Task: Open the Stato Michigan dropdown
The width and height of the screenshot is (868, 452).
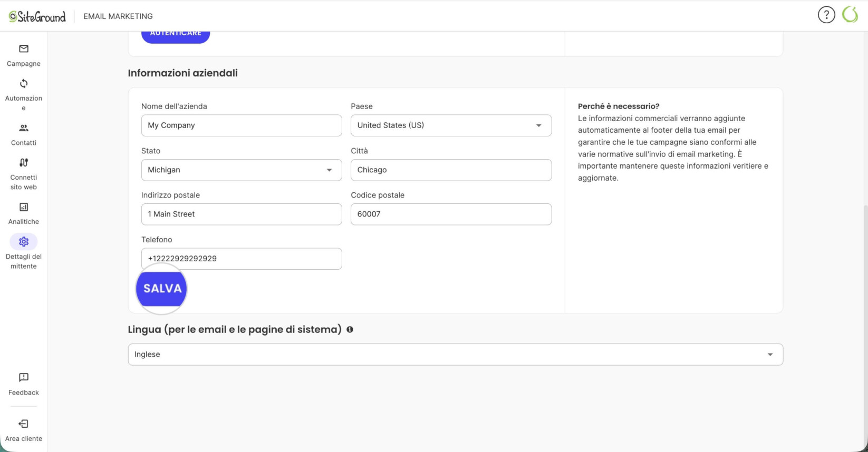Action: pos(242,170)
